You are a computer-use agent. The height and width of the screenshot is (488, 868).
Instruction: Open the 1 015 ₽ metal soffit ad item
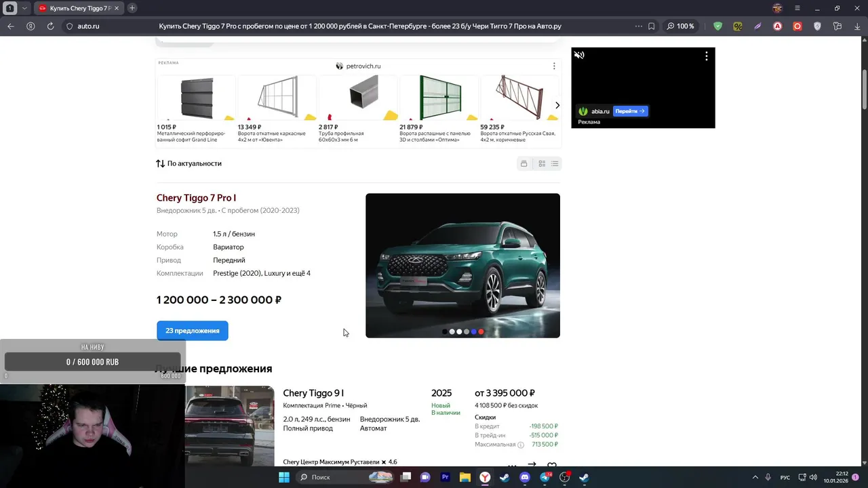point(196,108)
